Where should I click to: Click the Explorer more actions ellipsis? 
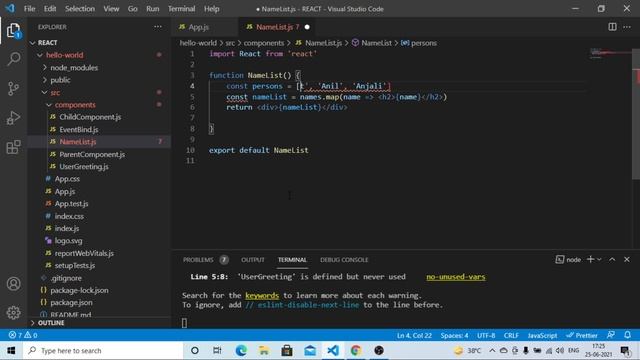tap(158, 27)
